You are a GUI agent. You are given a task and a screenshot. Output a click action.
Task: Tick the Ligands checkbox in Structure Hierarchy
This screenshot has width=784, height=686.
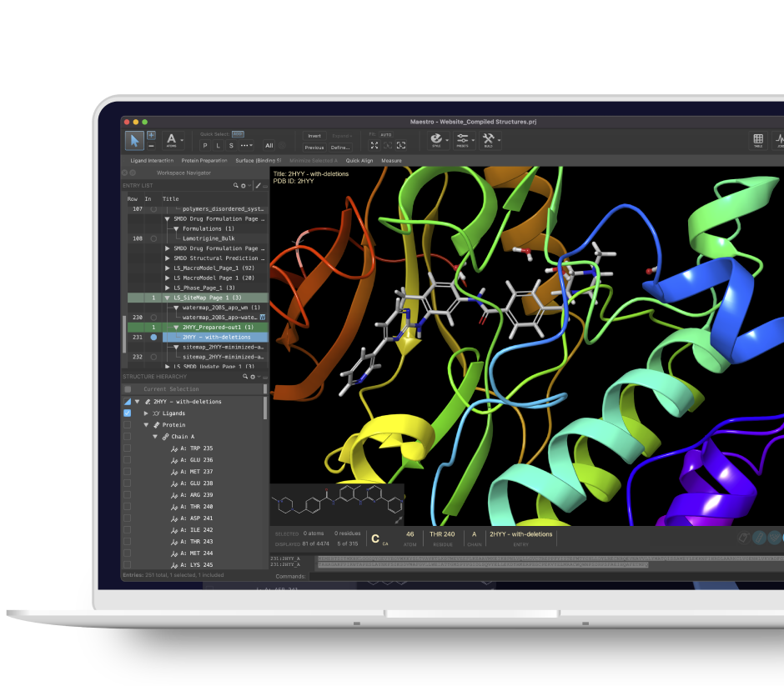tap(128, 413)
